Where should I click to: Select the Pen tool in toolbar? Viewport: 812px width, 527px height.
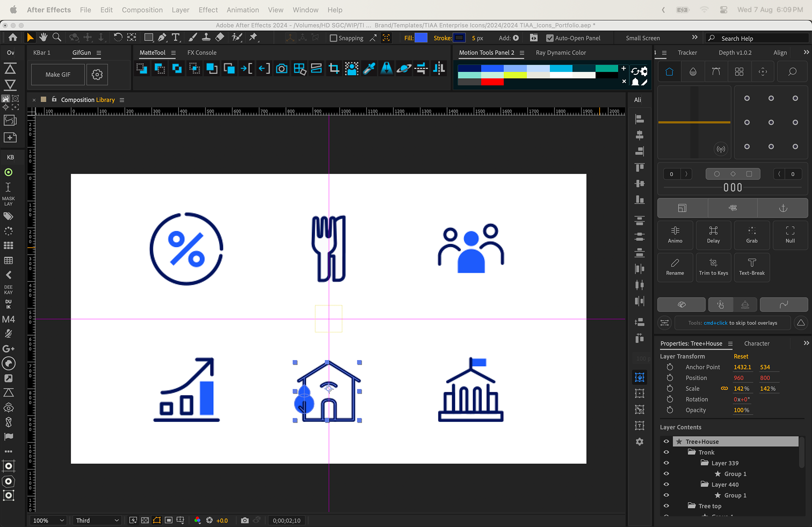[162, 38]
